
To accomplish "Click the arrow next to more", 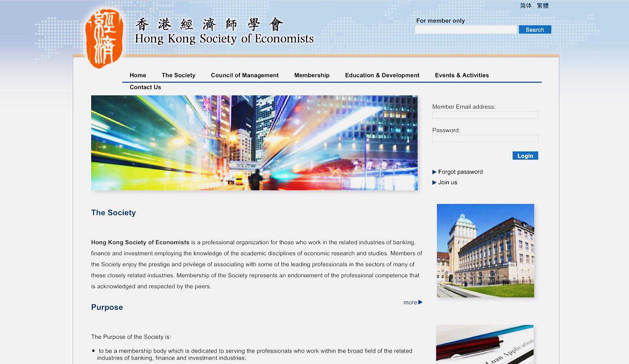I will (420, 302).
